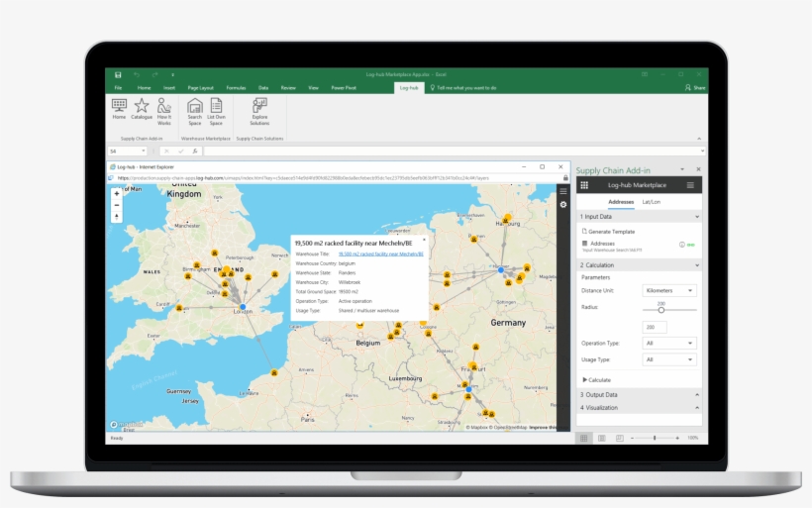
Task: Click the info icon beside Addresses
Action: pos(682,245)
